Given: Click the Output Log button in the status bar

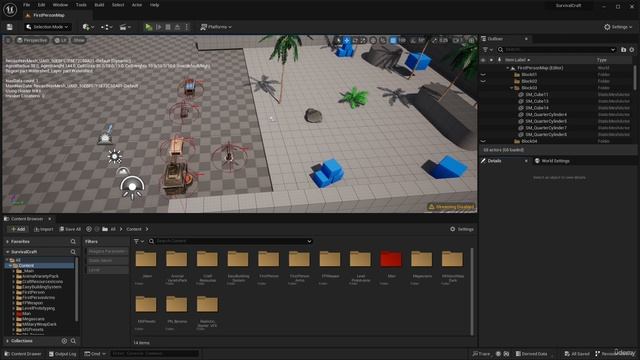Looking at the screenshot, I should (x=62, y=354).
